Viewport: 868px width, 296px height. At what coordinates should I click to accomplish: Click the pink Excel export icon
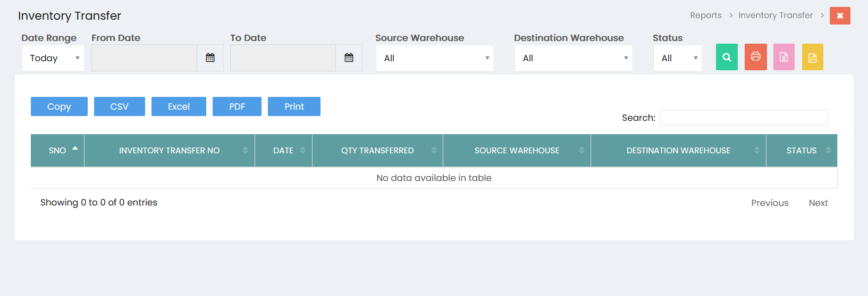coord(783,57)
